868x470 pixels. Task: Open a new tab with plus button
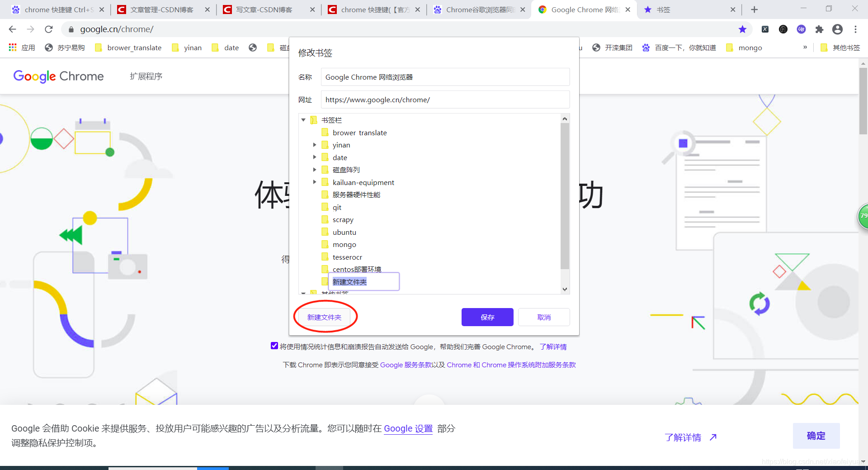[754, 9]
